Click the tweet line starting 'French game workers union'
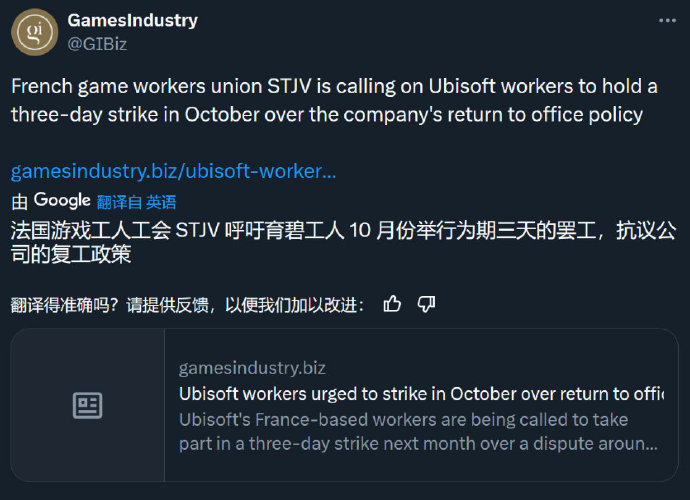The height and width of the screenshot is (500, 690). coord(334,86)
